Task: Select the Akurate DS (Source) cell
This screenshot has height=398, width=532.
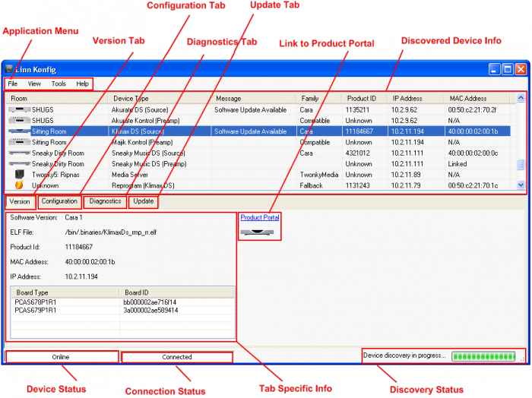Action: [140, 110]
